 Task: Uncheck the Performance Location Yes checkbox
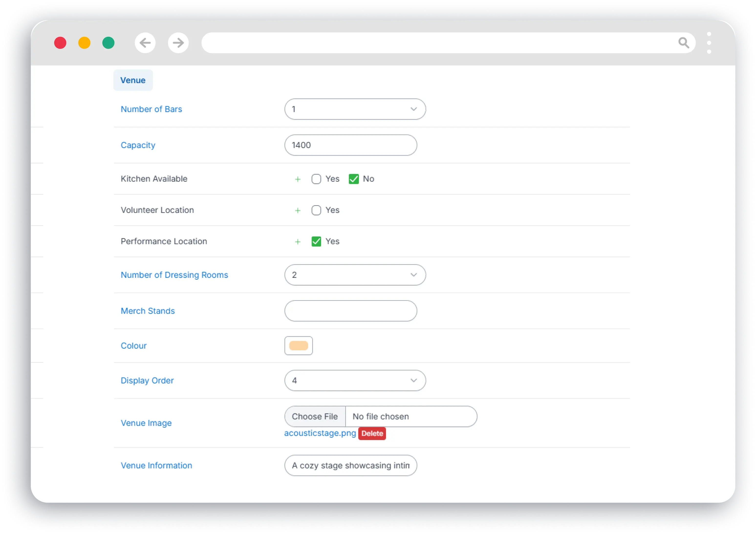coord(316,241)
